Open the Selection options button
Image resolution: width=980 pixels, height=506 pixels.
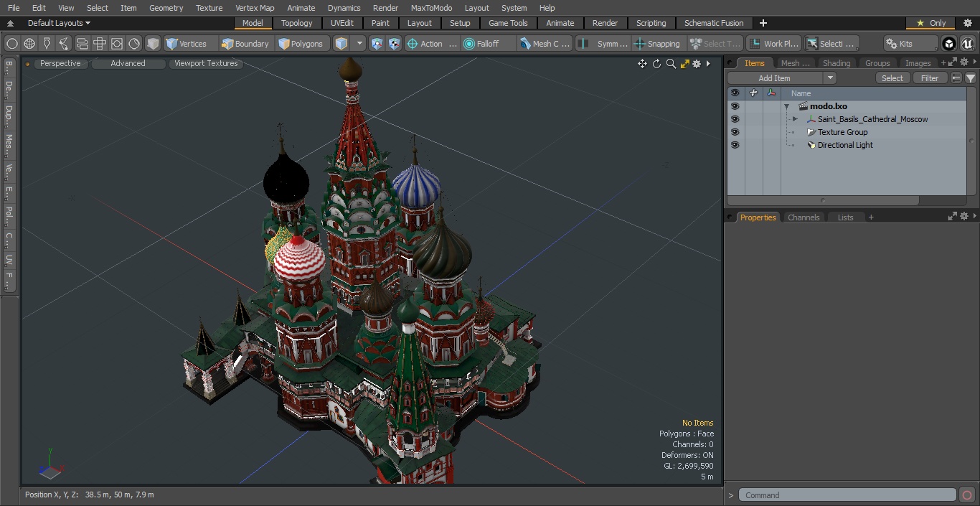(831, 44)
